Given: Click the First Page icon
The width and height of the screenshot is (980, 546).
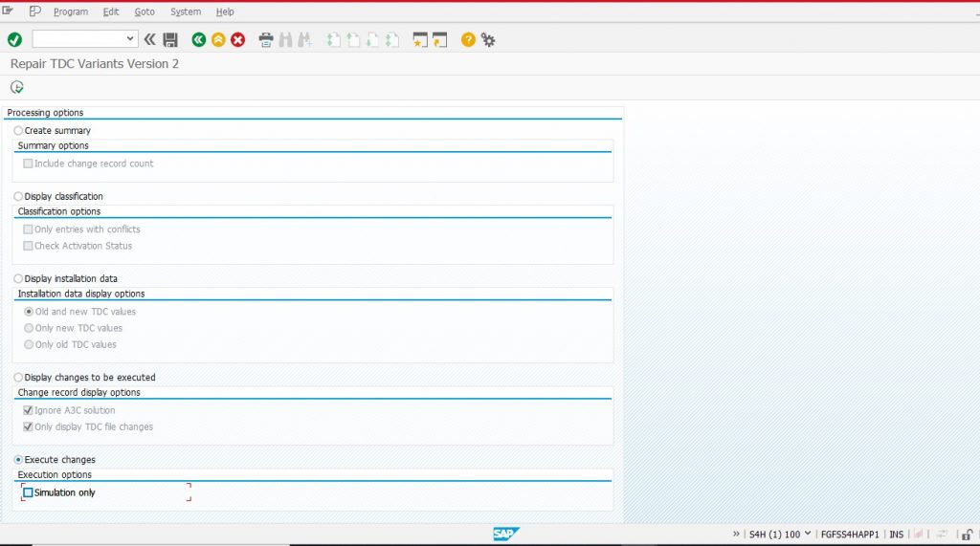Looking at the screenshot, I should pyautogui.click(x=334, y=40).
